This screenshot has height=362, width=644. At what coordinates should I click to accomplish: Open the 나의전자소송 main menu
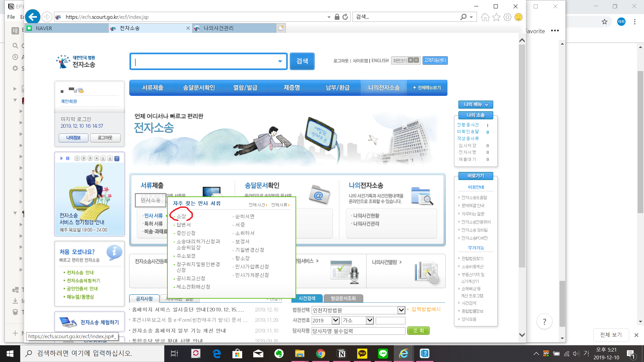[x=384, y=87]
